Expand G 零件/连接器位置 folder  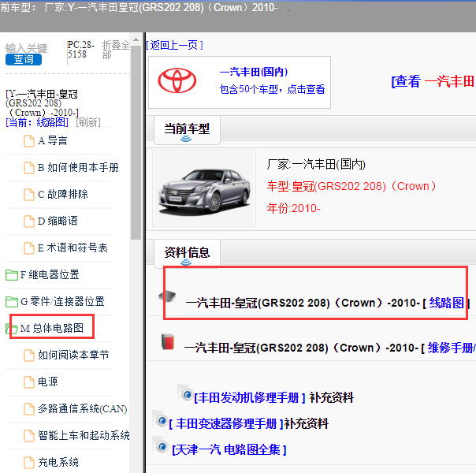pyautogui.click(x=62, y=301)
